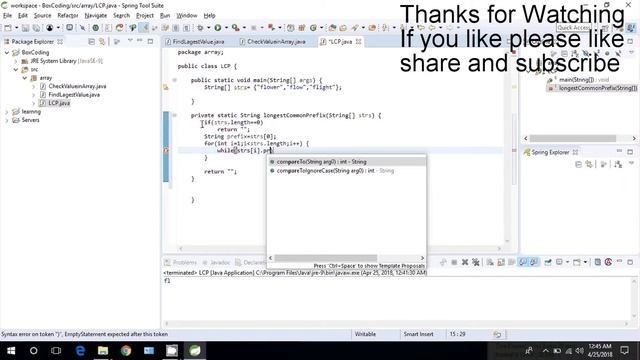This screenshot has width=640, height=360.
Task: Click the New Java Package toolbar icon
Action: pyautogui.click(x=302, y=28)
